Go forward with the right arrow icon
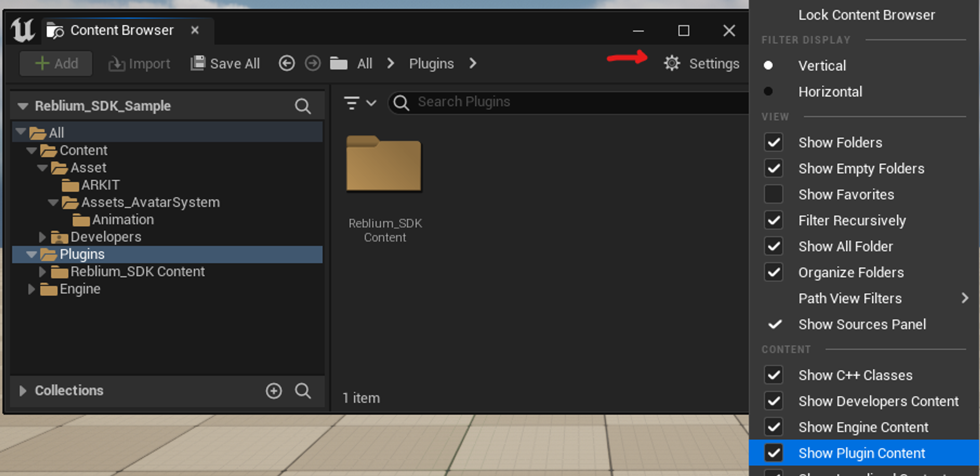The width and height of the screenshot is (980, 476). coord(313,63)
